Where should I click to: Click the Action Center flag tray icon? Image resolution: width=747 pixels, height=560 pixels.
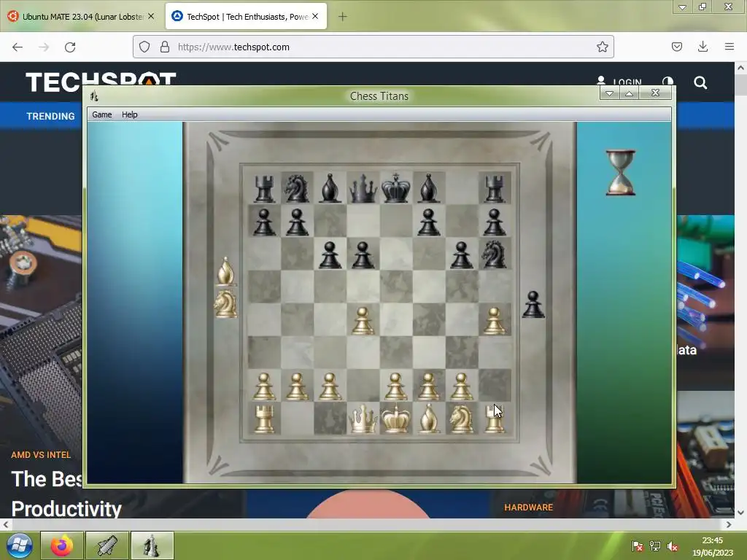[x=637, y=546]
